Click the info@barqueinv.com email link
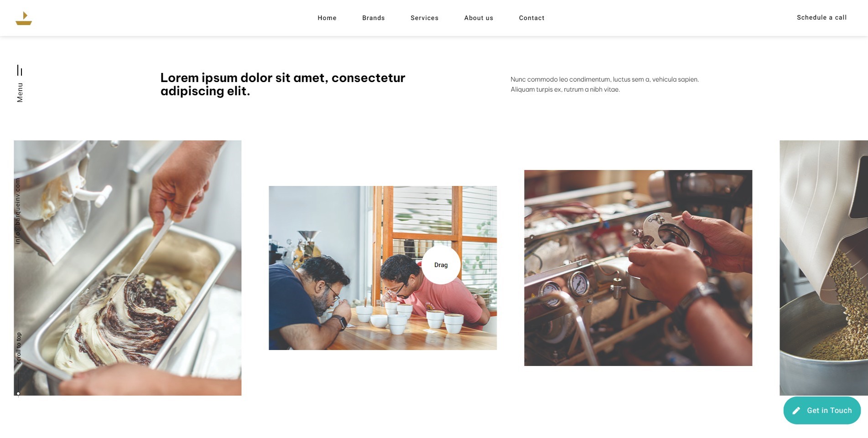Screen dimensions: 868x438 pyautogui.click(x=18, y=211)
